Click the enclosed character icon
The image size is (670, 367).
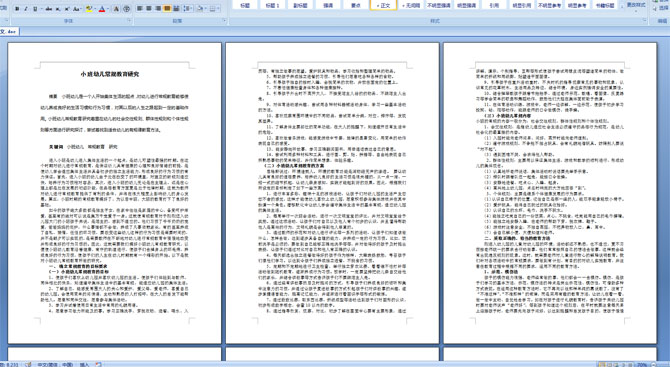(126, 9)
